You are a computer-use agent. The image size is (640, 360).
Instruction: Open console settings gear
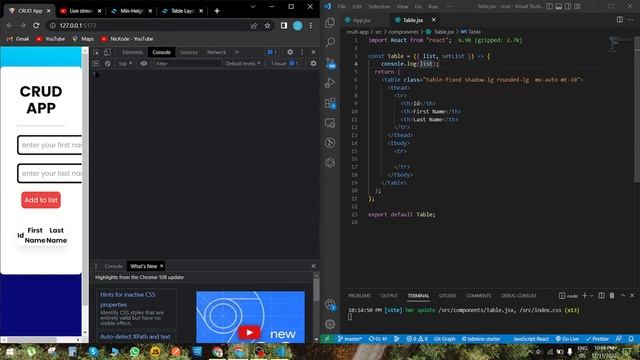click(313, 64)
